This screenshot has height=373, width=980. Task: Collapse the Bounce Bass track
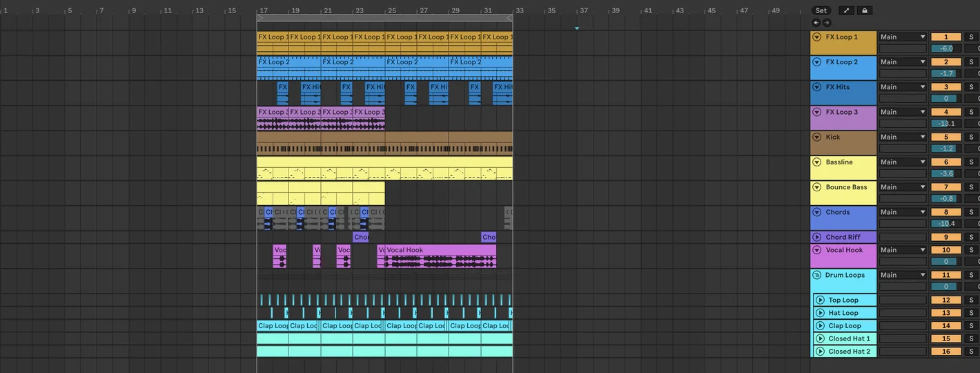[x=817, y=187]
